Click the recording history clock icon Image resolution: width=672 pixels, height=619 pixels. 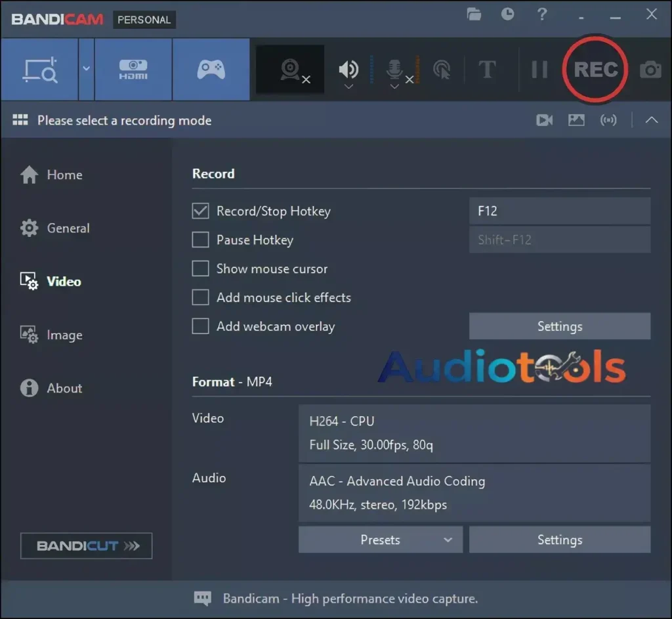pyautogui.click(x=507, y=13)
